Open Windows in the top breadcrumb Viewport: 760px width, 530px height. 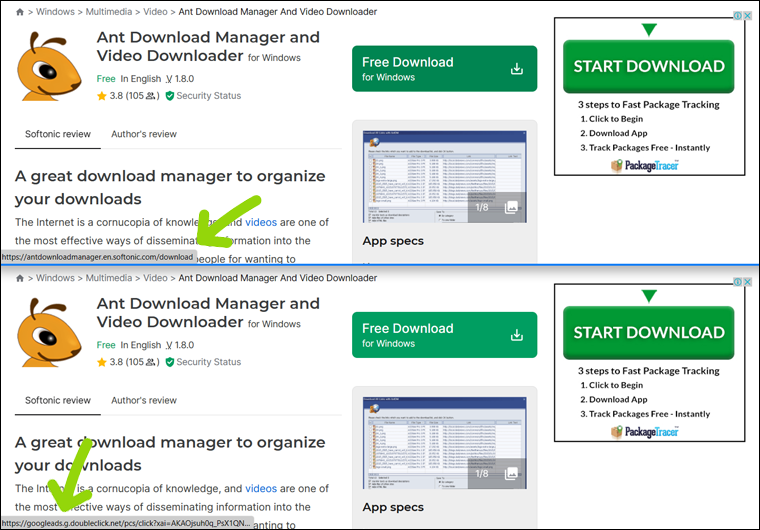(55, 12)
